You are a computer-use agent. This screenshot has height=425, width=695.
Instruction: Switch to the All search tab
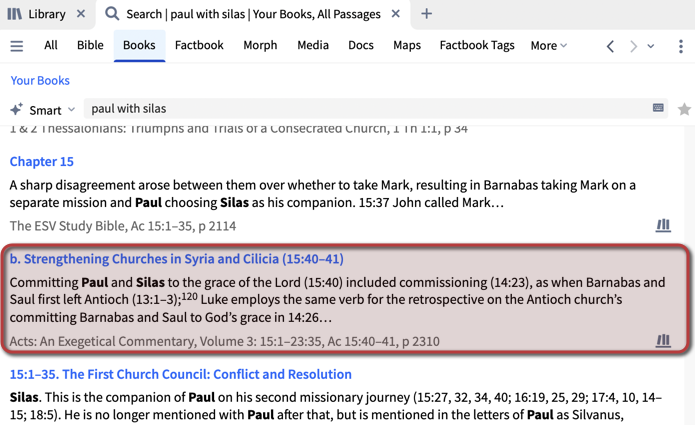coord(51,45)
